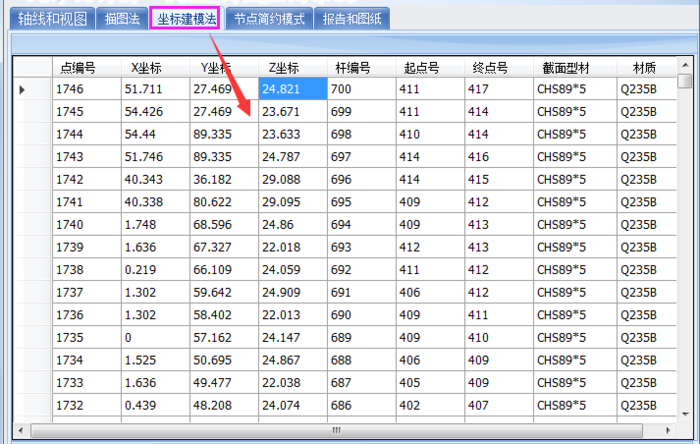Select X coordinate cell 1.525
This screenshot has height=444, width=700.
156,360
